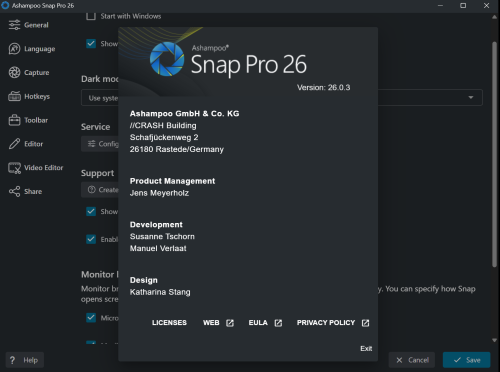The height and width of the screenshot is (372, 500).
Task: Select the Language icon in sidebar
Action: pyautogui.click(x=14, y=49)
